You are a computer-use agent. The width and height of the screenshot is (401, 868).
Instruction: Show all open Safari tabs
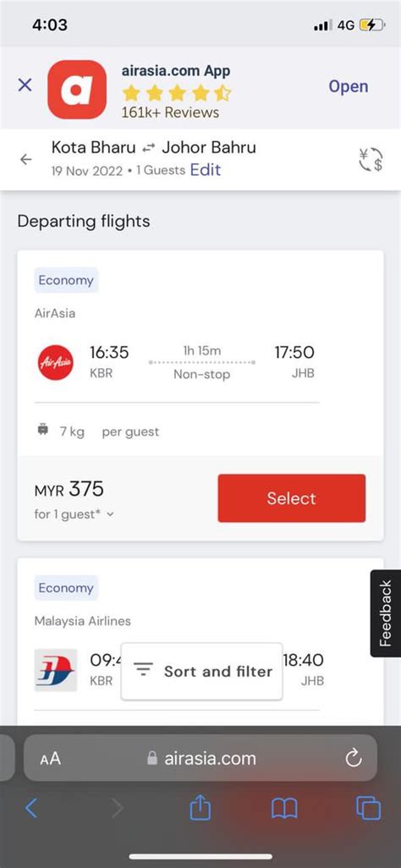[368, 808]
